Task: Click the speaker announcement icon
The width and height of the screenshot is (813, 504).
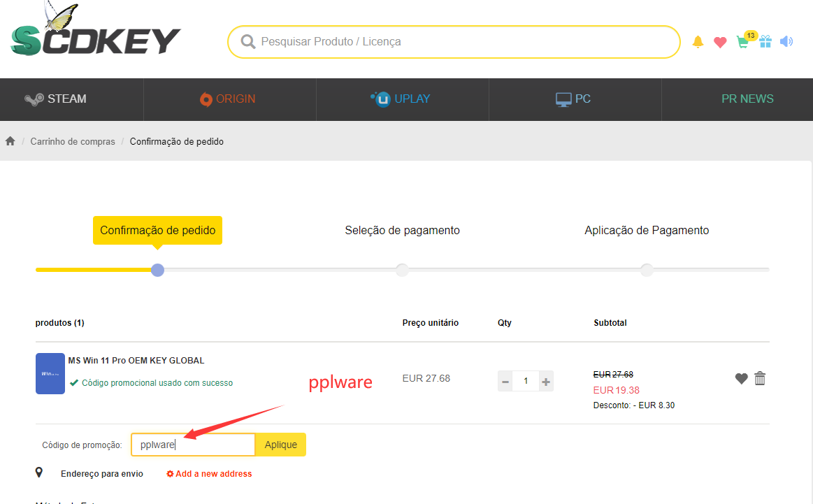Action: click(786, 42)
